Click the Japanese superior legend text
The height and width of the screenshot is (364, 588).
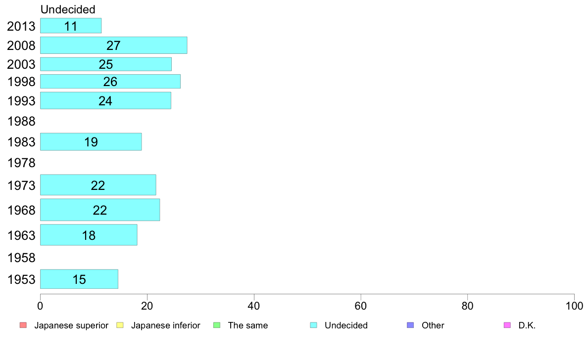point(71,325)
